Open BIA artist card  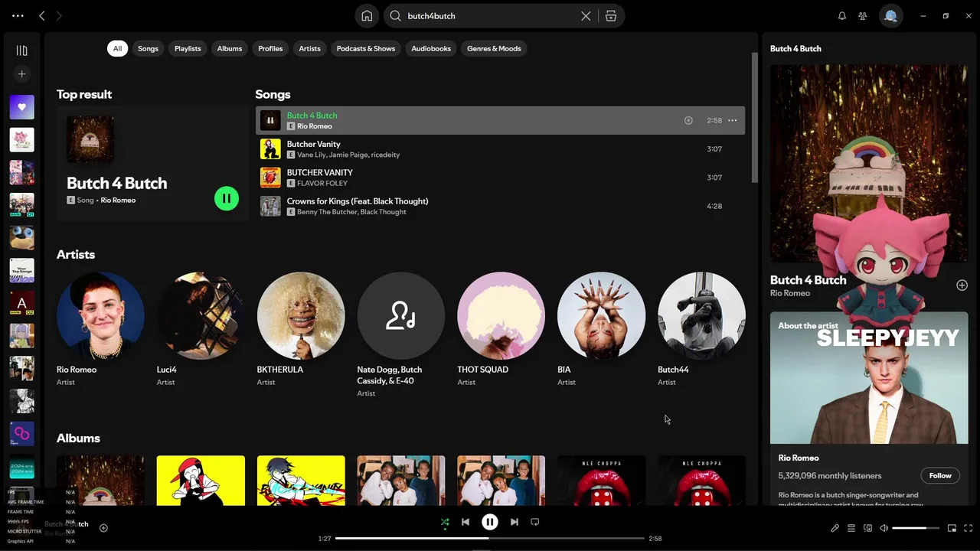pyautogui.click(x=601, y=331)
